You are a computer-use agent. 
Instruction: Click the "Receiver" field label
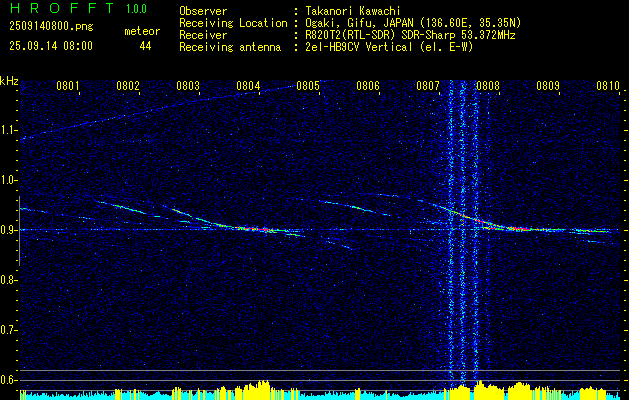[203, 35]
